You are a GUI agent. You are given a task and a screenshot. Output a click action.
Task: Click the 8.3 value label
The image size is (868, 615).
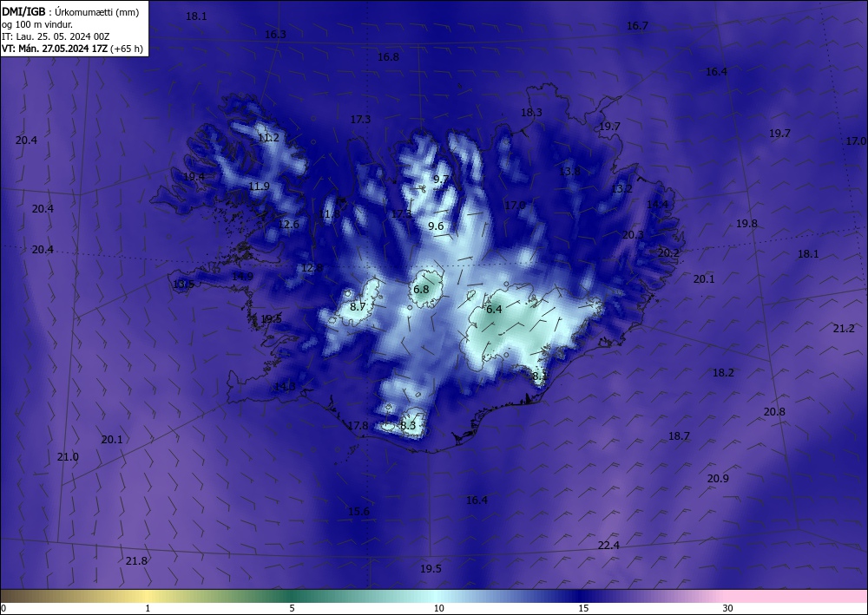coord(408,426)
